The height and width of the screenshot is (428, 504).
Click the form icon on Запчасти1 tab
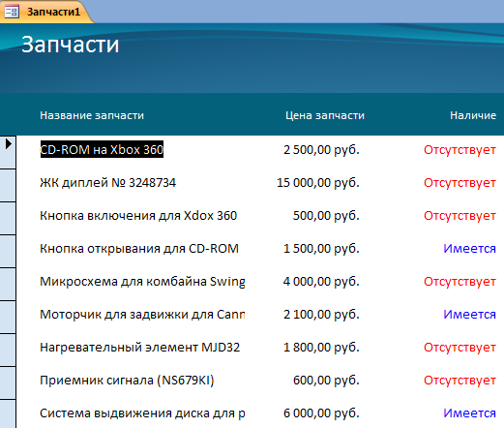coord(12,12)
